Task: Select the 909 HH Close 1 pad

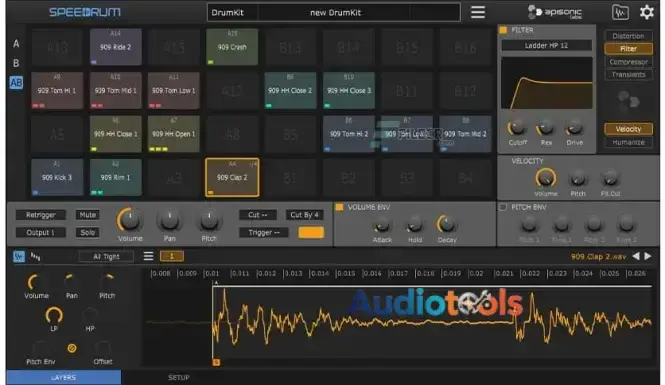Action: (115, 134)
